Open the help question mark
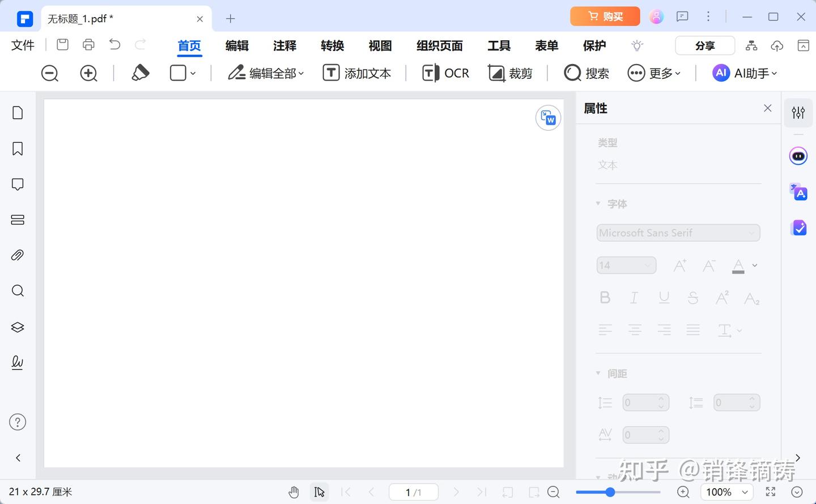This screenshot has height=504, width=816. [18, 422]
